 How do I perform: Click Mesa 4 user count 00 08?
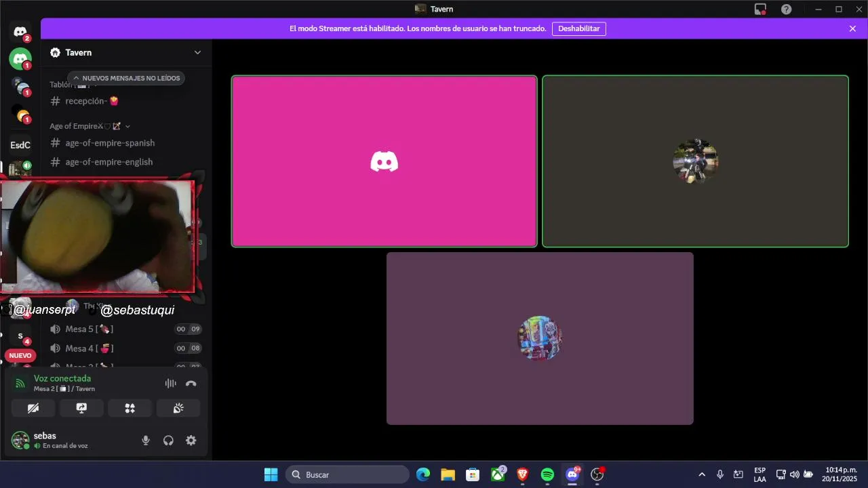188,348
